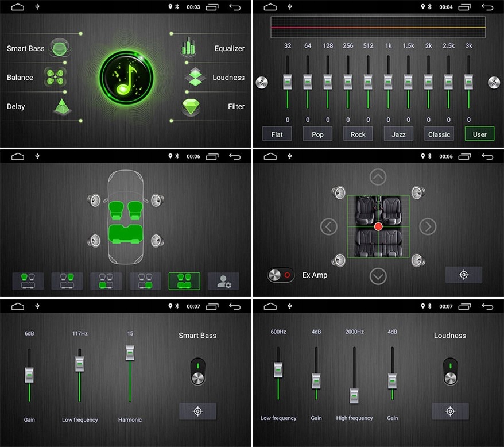Click the back arrow on the Loudness screen
Viewport: 504px width, 447px height.
(487, 306)
